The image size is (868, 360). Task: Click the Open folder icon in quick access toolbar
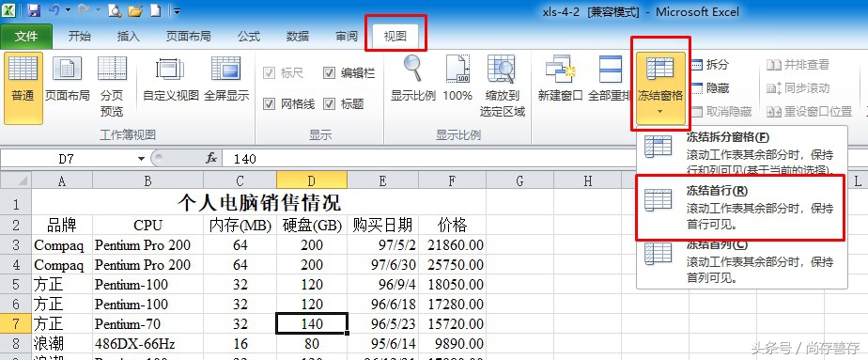(x=134, y=10)
